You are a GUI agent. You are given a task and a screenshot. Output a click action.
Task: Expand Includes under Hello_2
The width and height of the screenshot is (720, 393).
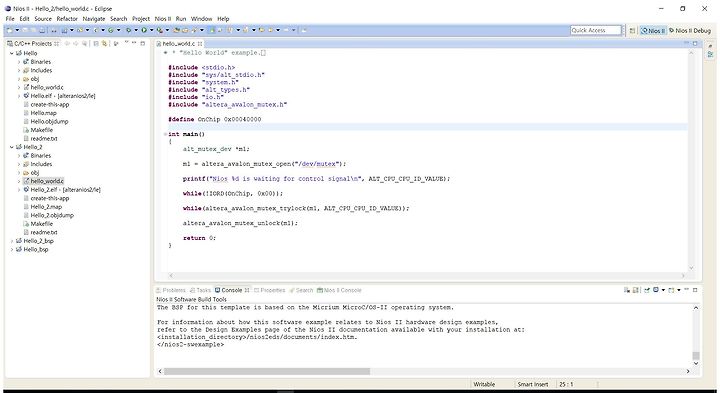pos(19,164)
